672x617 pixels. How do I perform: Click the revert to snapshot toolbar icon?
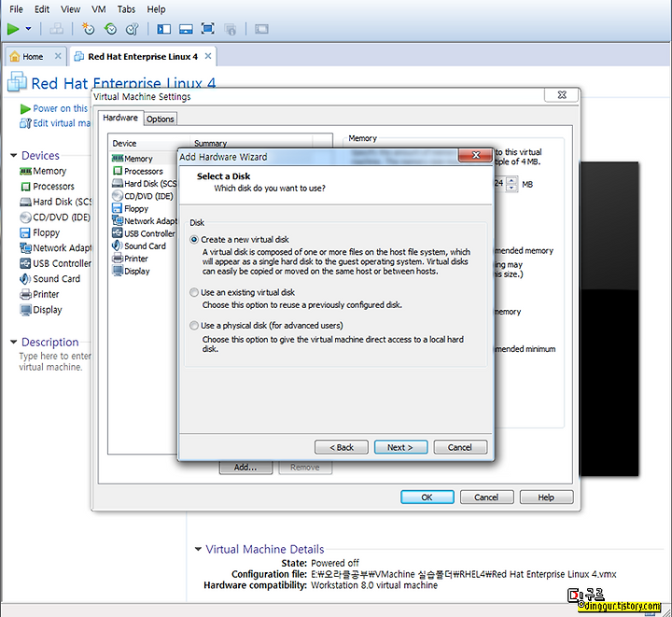coord(110,29)
